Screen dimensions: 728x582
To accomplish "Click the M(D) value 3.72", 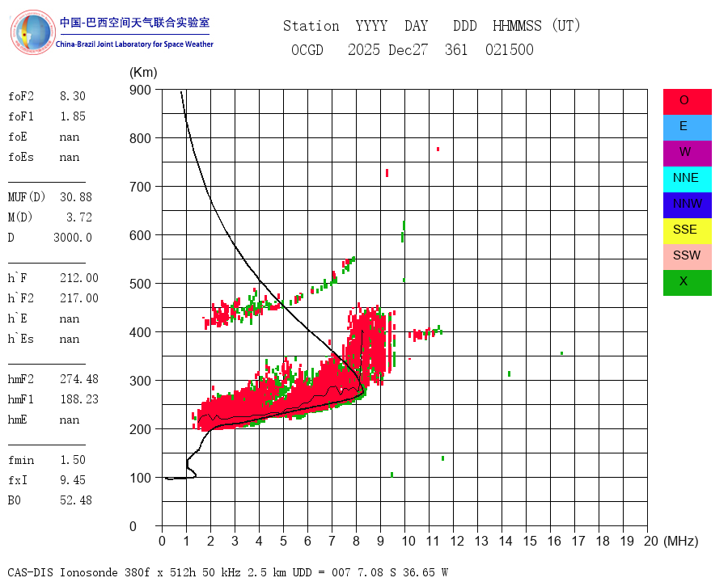I will [x=79, y=217].
